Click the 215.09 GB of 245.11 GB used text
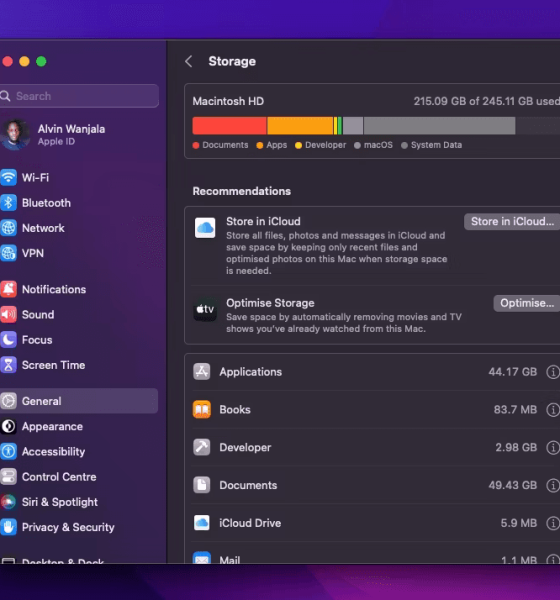560x600 pixels. pos(487,101)
